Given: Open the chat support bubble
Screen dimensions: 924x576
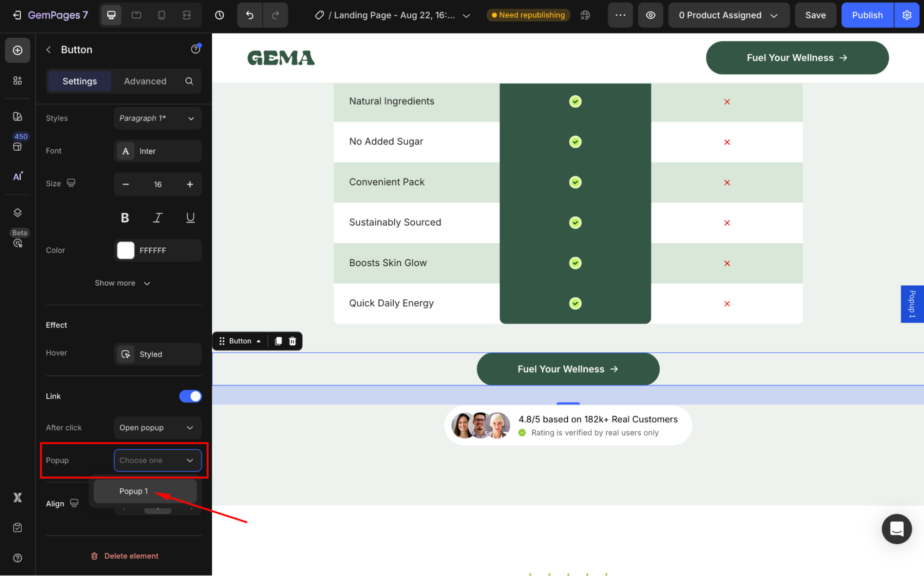Looking at the screenshot, I should click(x=896, y=528).
